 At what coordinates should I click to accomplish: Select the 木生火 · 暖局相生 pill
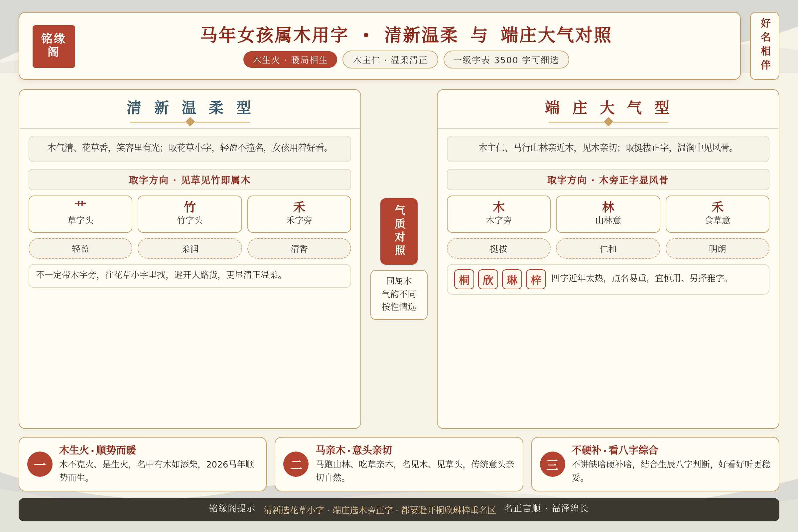pos(290,60)
